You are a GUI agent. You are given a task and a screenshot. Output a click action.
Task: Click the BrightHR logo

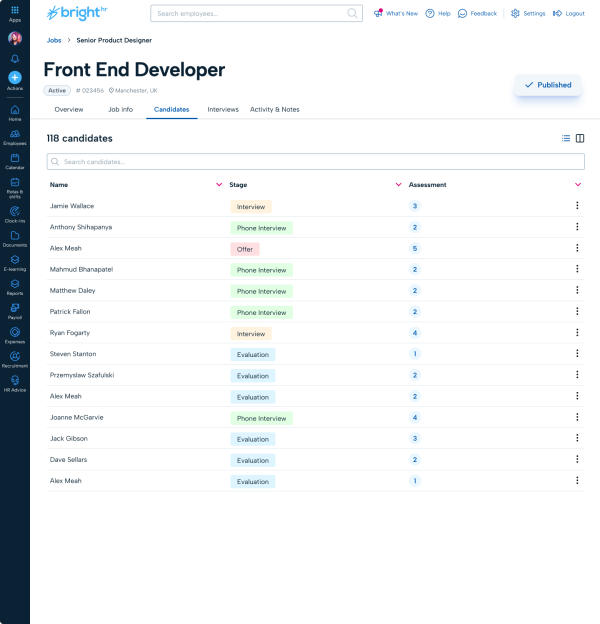77,13
